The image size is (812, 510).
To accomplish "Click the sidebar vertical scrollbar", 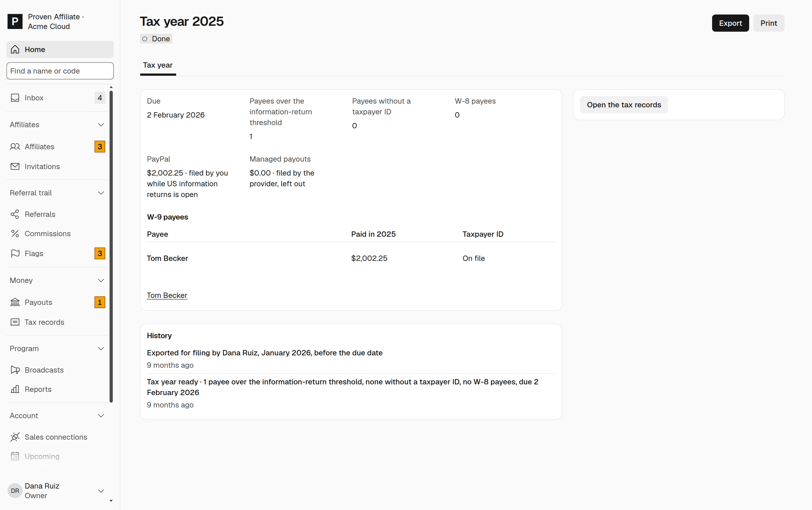I will coord(111,246).
